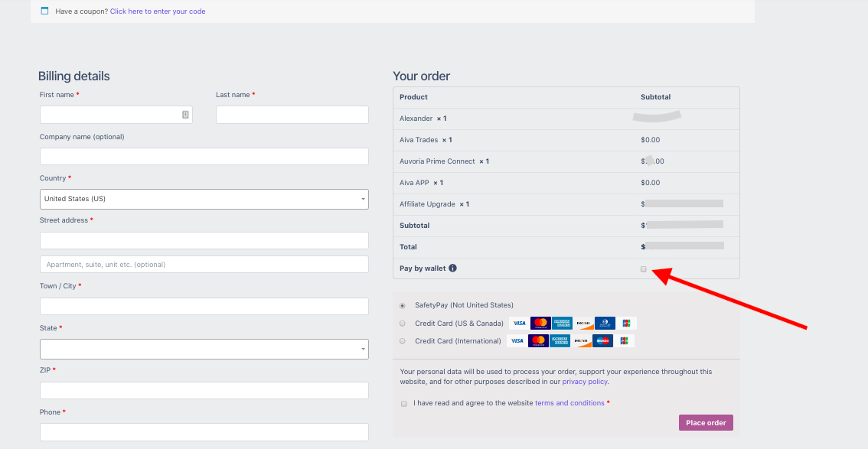Check the terms and conditions agreement box
868x449 pixels.
point(404,404)
